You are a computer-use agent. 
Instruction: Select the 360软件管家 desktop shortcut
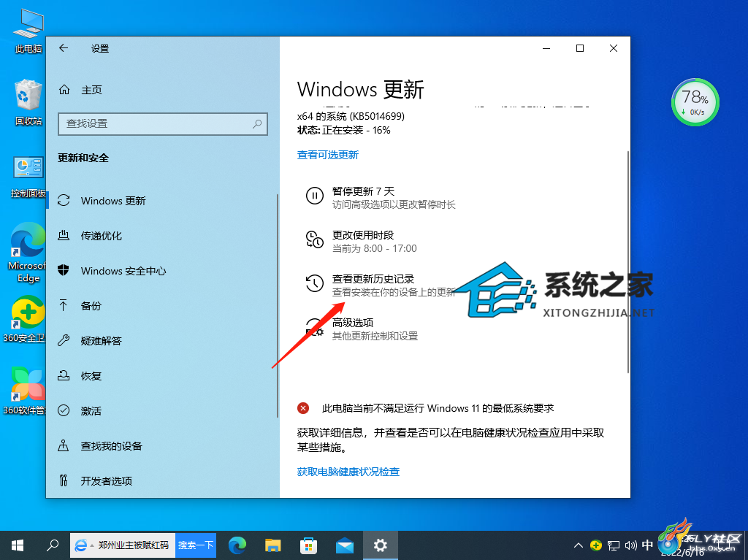pyautogui.click(x=25, y=391)
